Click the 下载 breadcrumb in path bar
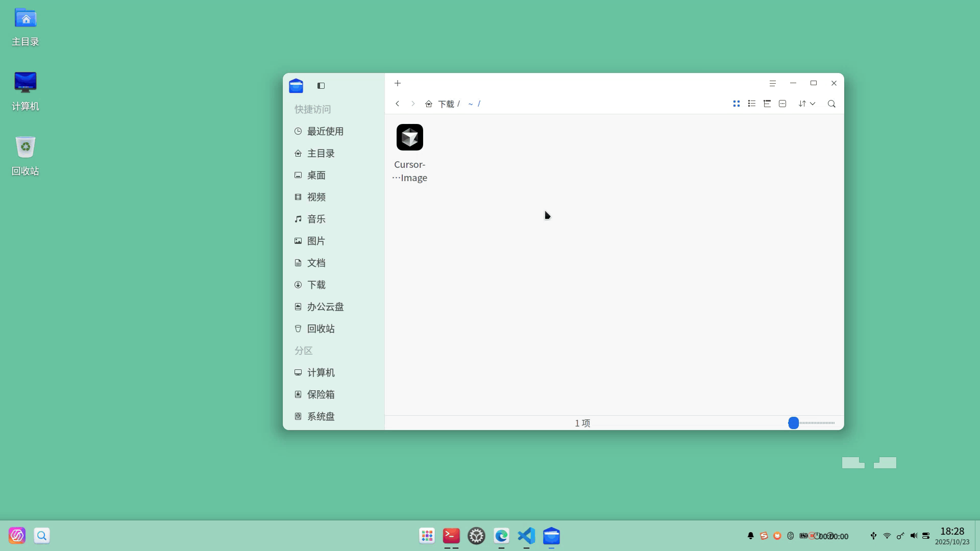 coord(446,104)
